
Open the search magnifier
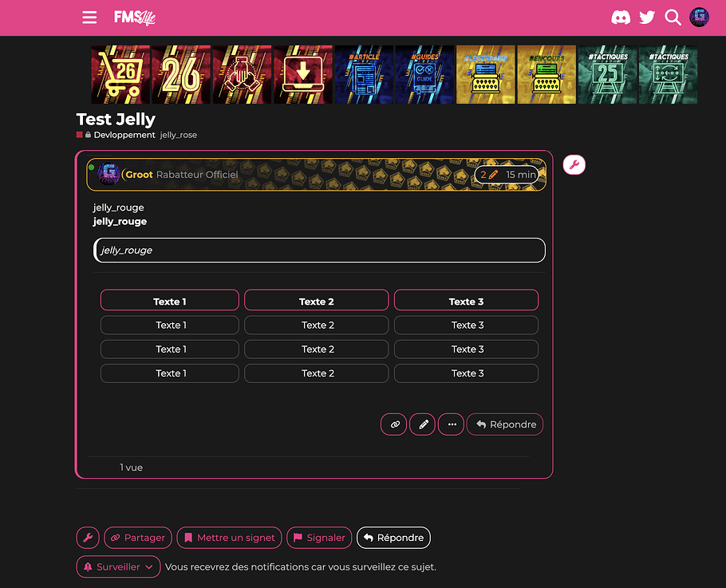[673, 18]
